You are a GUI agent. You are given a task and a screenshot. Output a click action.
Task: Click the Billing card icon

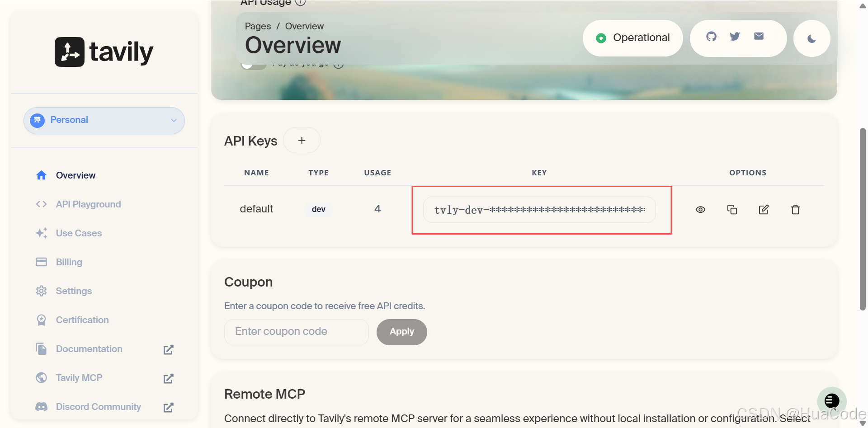coord(41,262)
